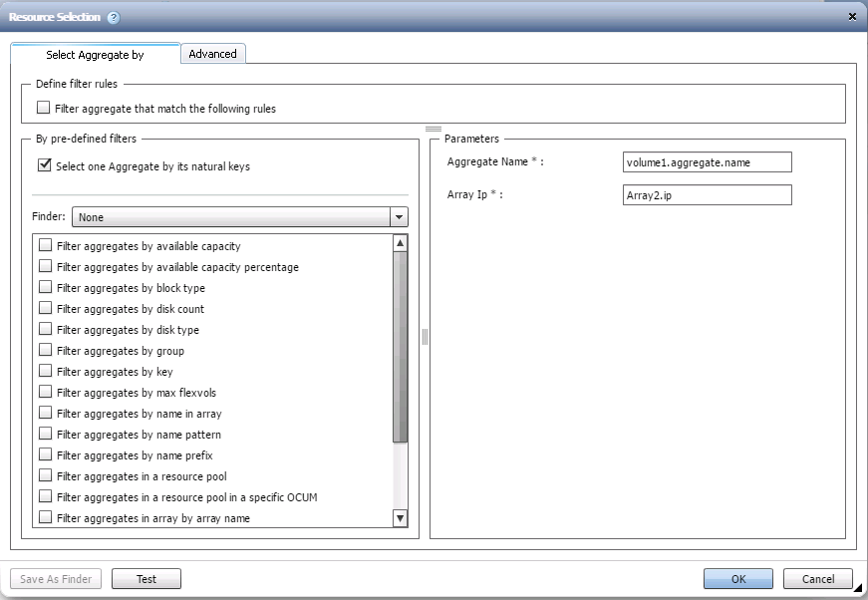Viewport: 868px width, 600px height.
Task: Switch to the Advanced tab
Action: click(x=212, y=54)
